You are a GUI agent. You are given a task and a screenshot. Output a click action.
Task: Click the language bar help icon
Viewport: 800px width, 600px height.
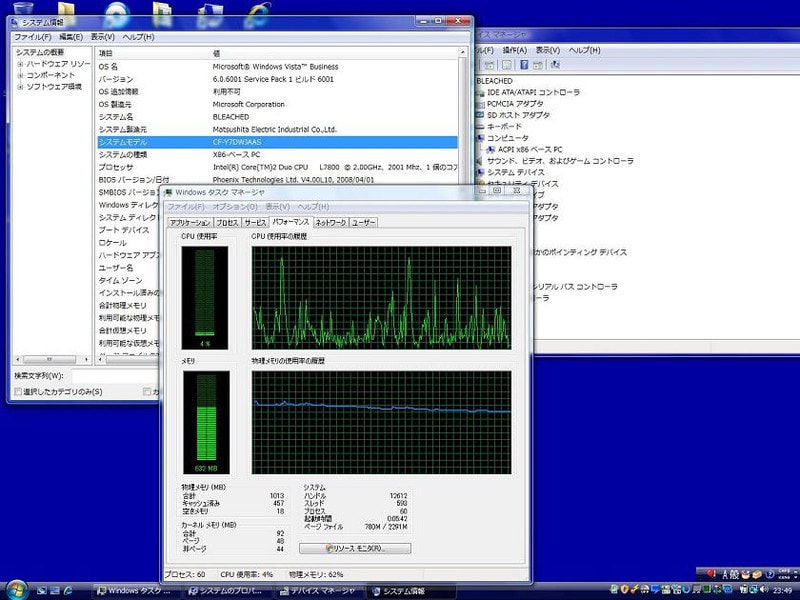click(x=770, y=574)
